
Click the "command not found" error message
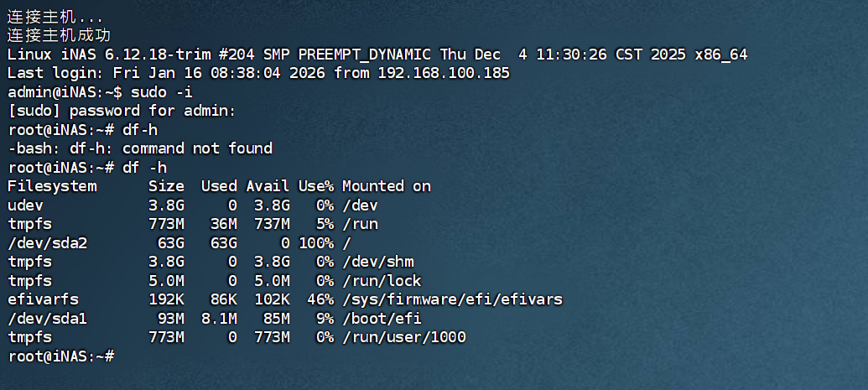pyautogui.click(x=197, y=148)
